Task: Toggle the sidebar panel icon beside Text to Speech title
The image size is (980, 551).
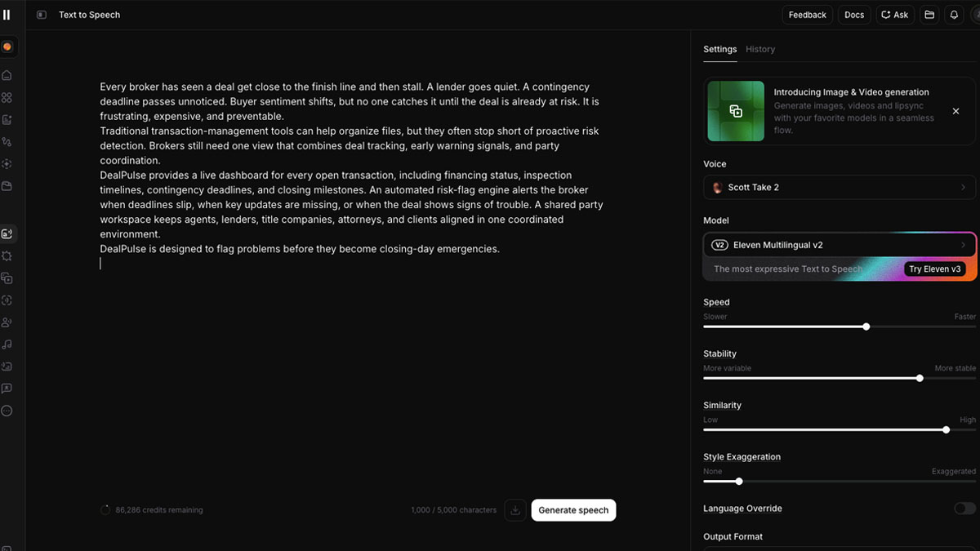Action: pyautogui.click(x=42, y=15)
